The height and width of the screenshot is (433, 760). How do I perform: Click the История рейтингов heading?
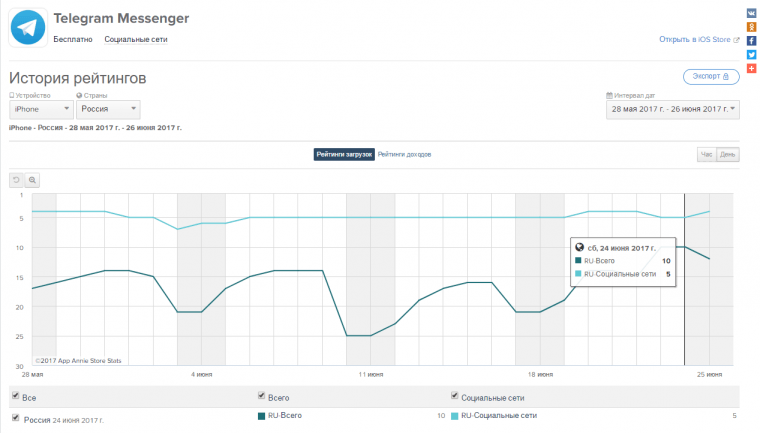point(78,78)
